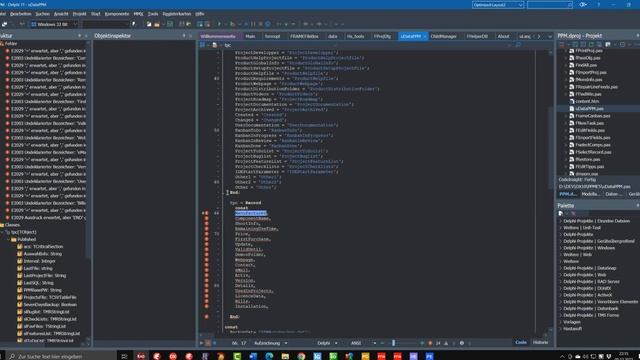Open the Tools menu
This screenshot has height=360, width=640.
coord(153,14)
